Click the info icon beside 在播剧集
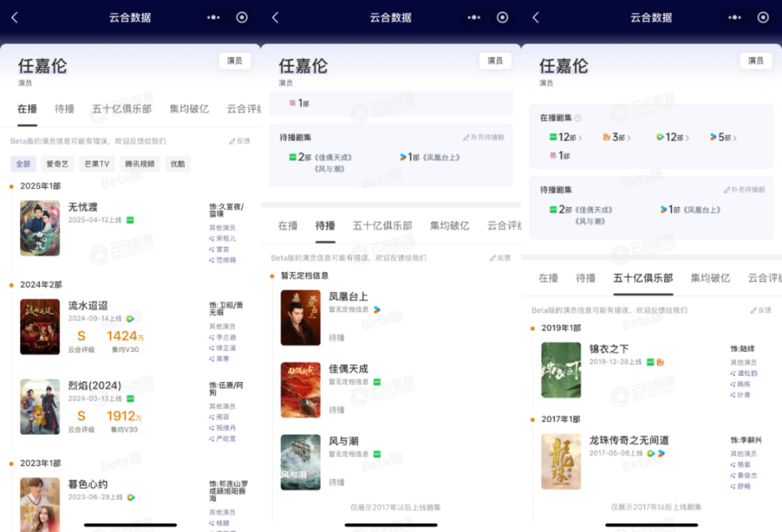 point(578,118)
